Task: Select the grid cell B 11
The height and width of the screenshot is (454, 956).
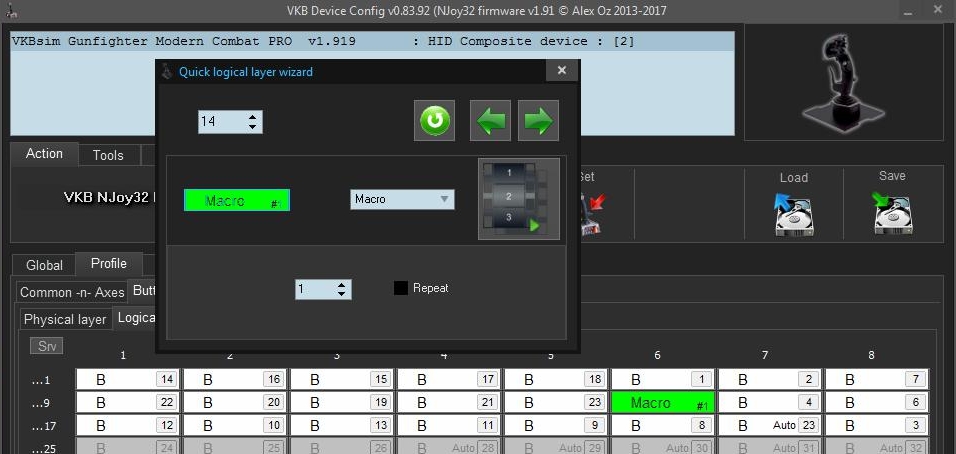Action: click(x=449, y=425)
